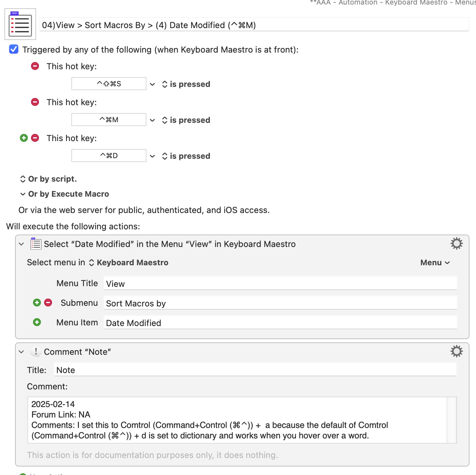The width and height of the screenshot is (476, 475).
Task: Click the ⌃⌘M hot key field
Action: pos(109,120)
